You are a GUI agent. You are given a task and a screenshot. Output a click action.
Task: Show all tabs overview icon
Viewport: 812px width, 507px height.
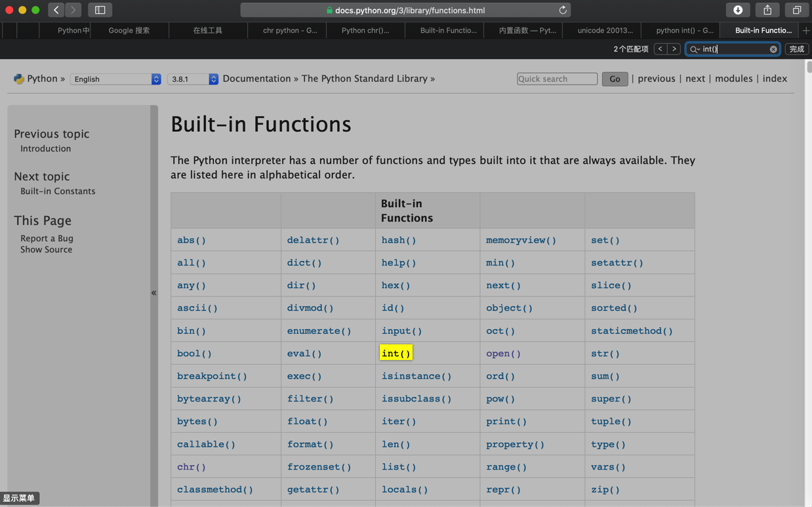pos(797,10)
